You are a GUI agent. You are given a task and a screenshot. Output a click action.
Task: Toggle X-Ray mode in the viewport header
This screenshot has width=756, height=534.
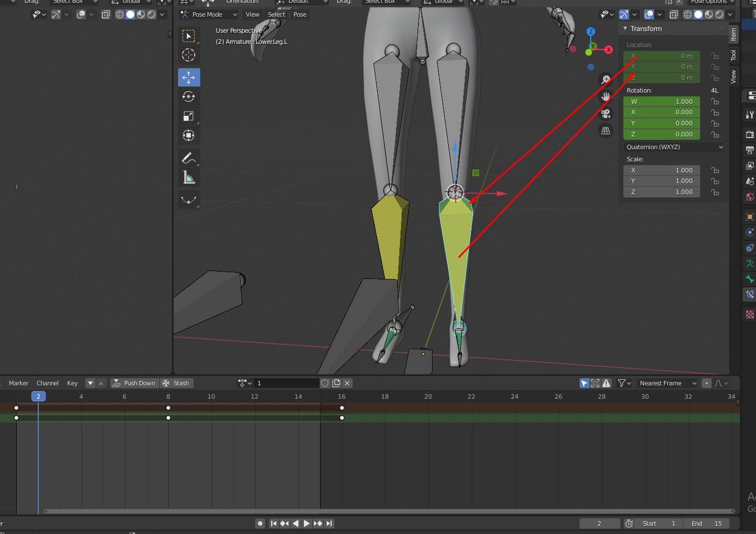(x=673, y=14)
